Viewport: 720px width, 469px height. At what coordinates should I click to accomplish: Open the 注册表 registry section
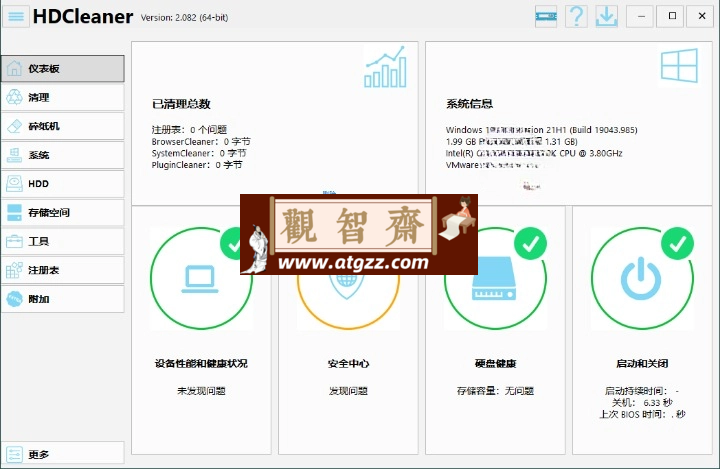point(63,270)
